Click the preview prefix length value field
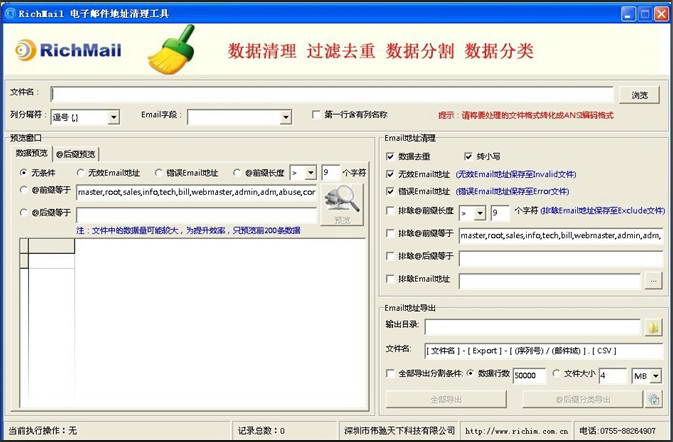This screenshot has height=442, width=673. coord(330,173)
